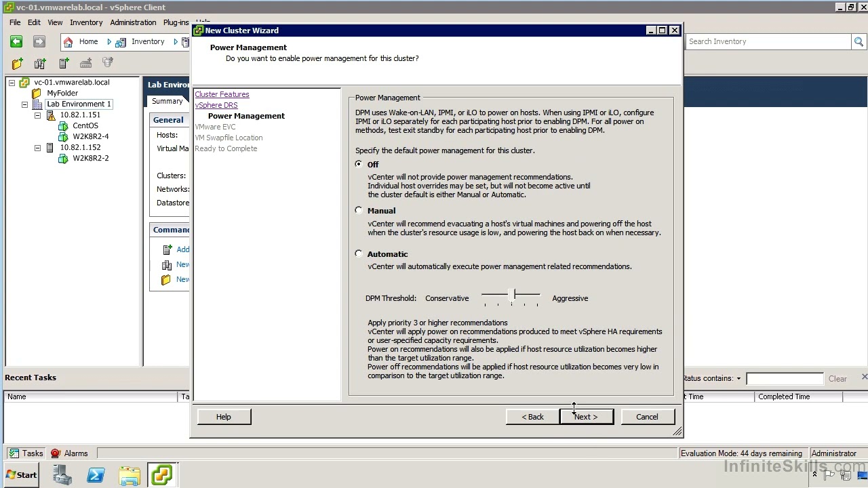Open the Plug-ins menu
The image size is (868, 488).
pyautogui.click(x=176, y=22)
